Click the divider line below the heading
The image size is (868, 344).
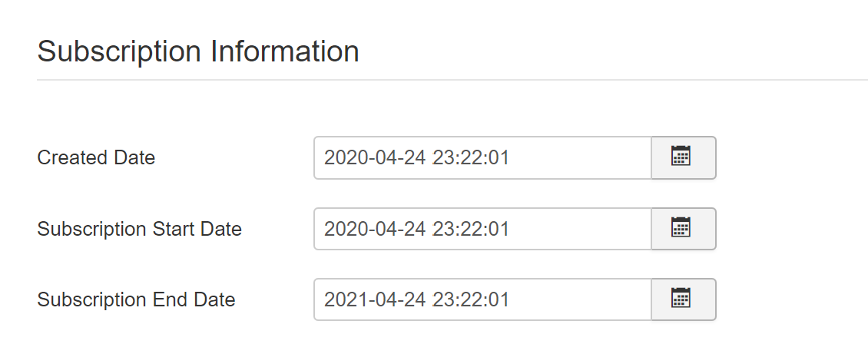coord(452,80)
